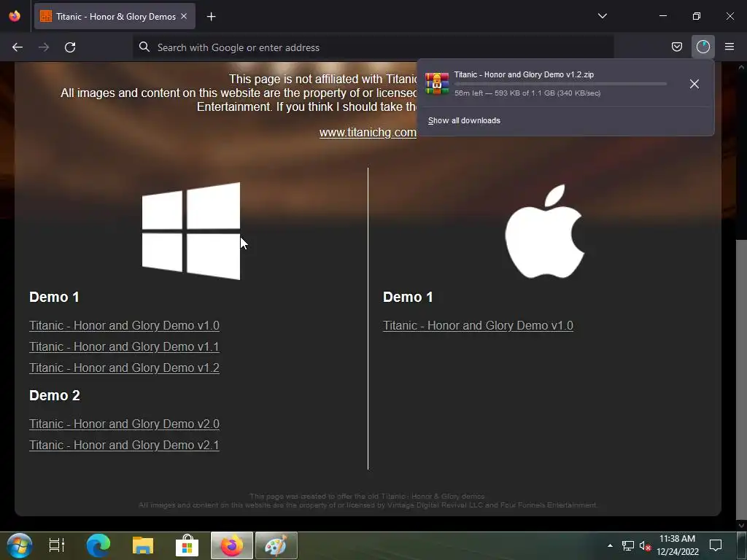Click the Firefox logo at the window's top-left
Image resolution: width=747 pixels, height=560 pixels.
(x=15, y=16)
